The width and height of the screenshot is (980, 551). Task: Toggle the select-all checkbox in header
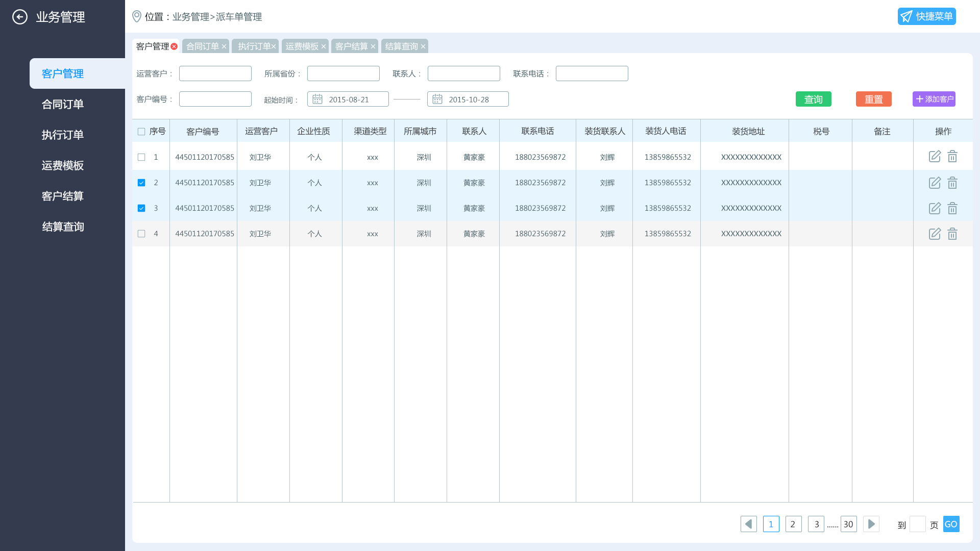[x=141, y=132]
